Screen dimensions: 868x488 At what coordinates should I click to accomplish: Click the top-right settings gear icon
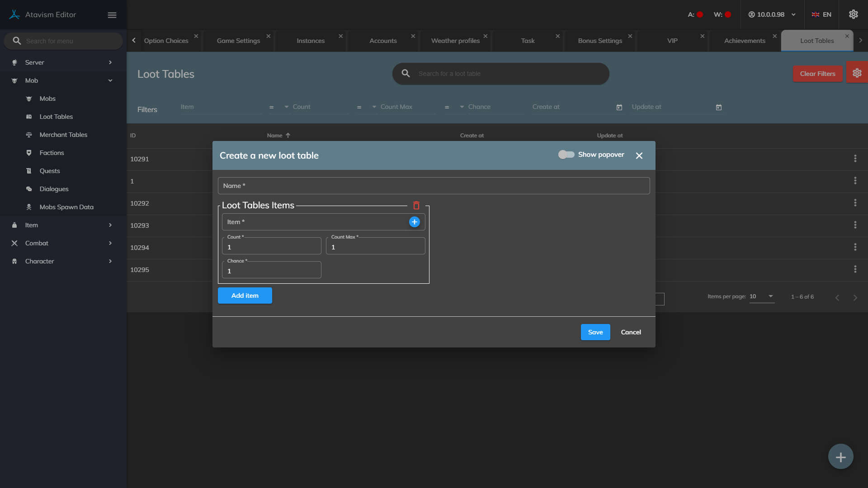[853, 14]
